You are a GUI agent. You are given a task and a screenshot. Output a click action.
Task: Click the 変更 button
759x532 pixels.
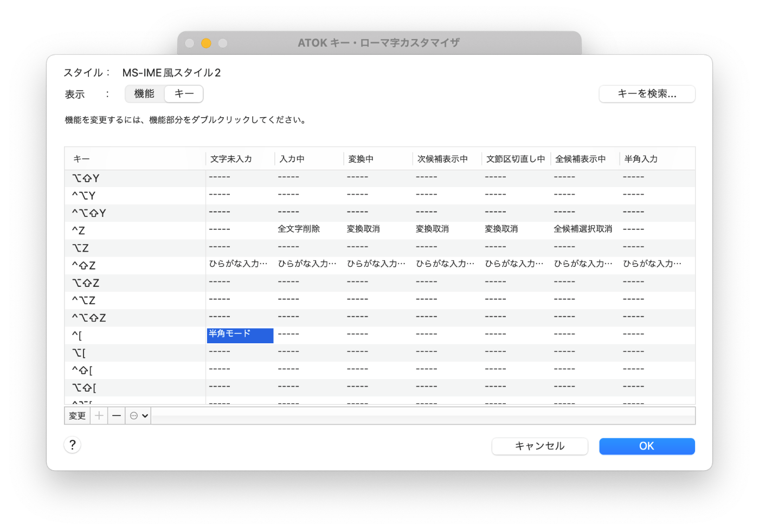click(x=77, y=416)
